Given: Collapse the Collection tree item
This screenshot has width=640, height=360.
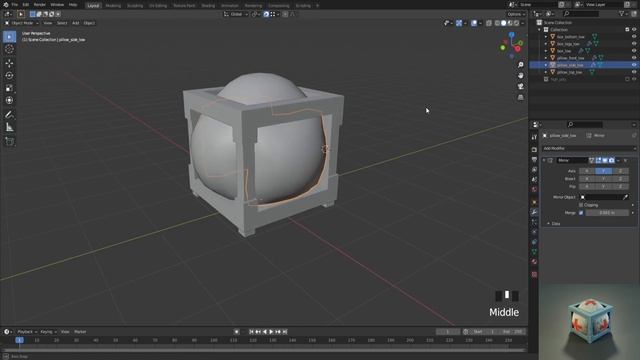Looking at the screenshot, I should click(539, 29).
